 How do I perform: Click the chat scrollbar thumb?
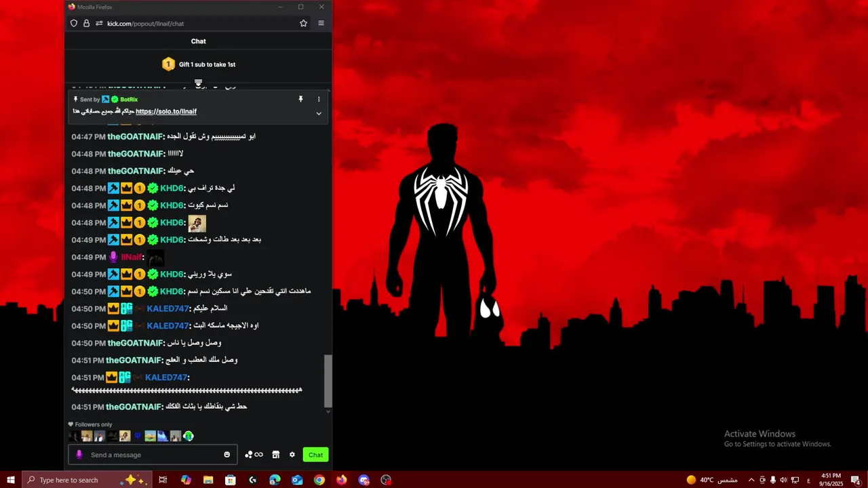pos(328,380)
